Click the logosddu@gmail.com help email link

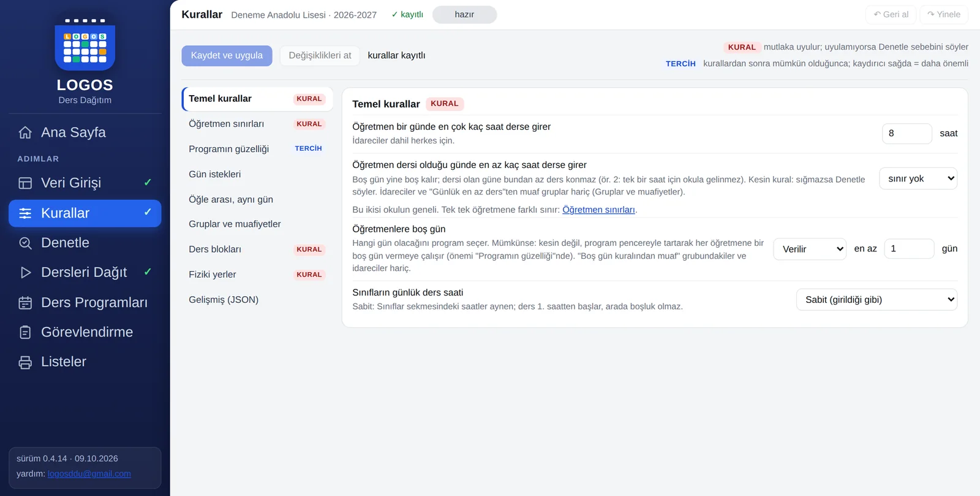[89, 474]
